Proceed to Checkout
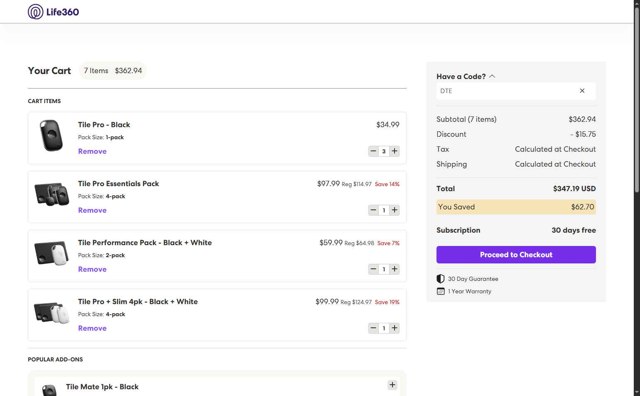640x396 pixels. [x=516, y=254]
